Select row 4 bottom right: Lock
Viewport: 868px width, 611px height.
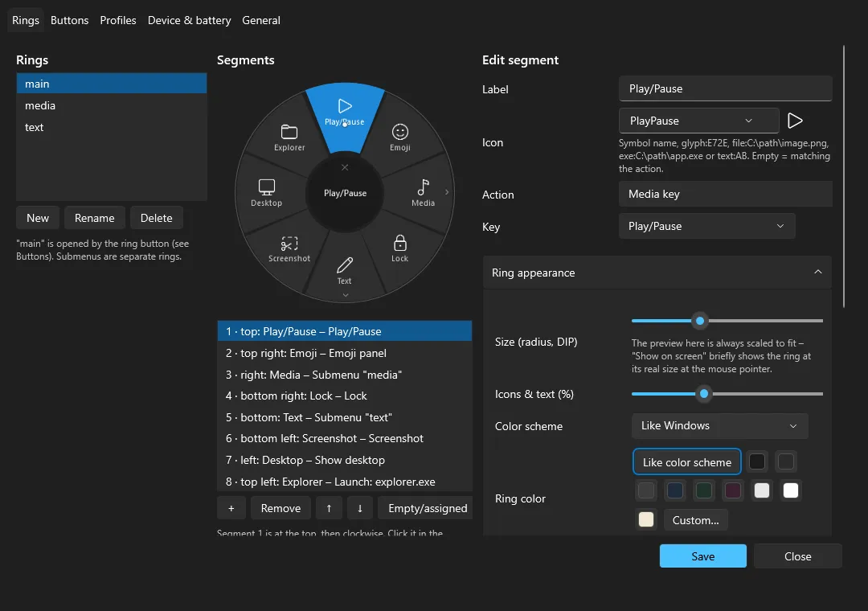click(x=344, y=396)
